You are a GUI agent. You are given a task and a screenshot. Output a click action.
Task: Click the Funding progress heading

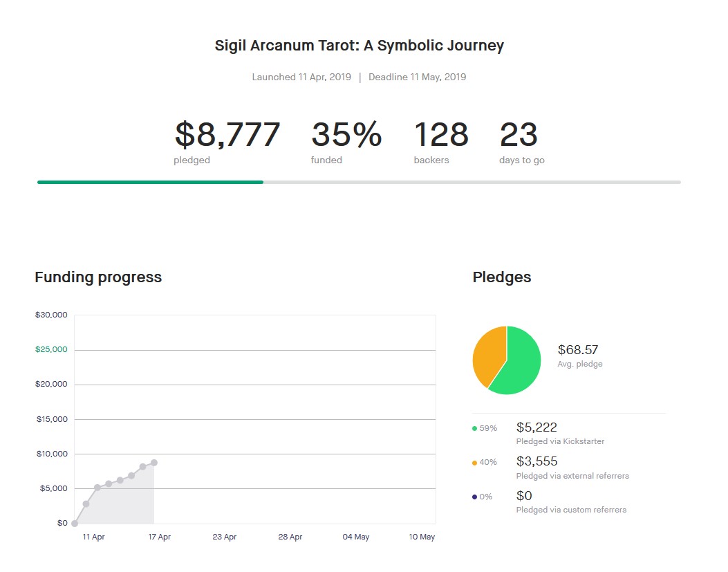(98, 277)
